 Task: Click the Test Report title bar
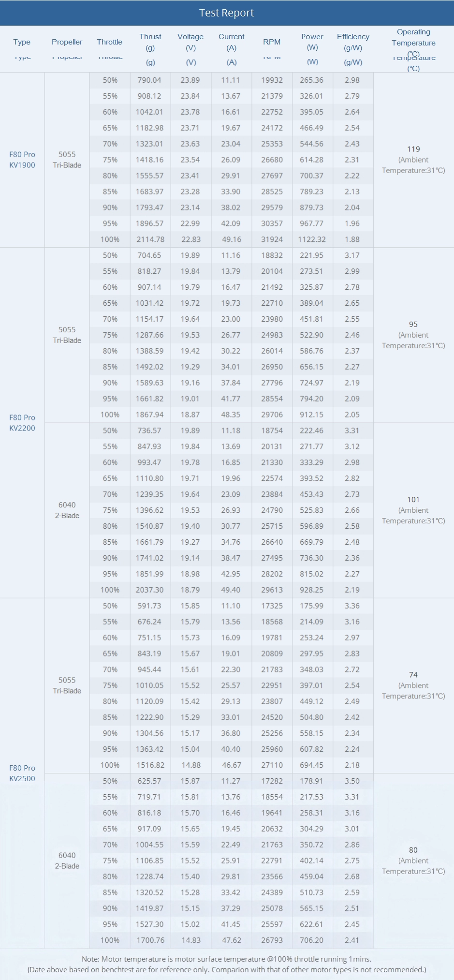[227, 13]
